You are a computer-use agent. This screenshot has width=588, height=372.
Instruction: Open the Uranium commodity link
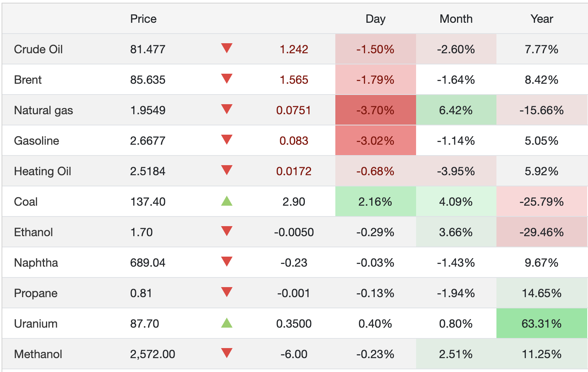(36, 324)
